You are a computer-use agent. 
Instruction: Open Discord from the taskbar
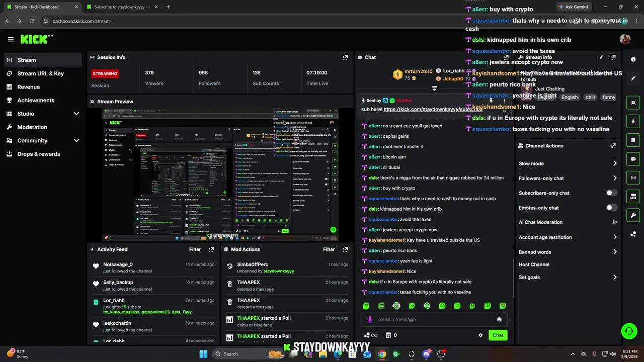(x=426, y=354)
